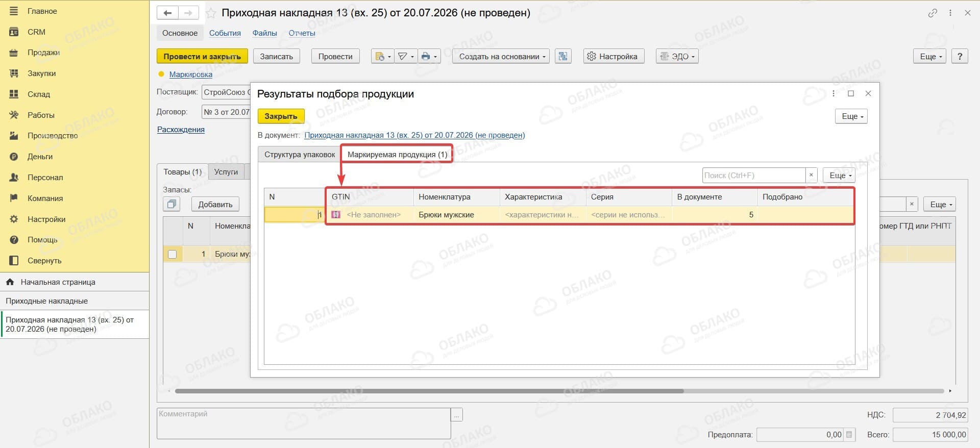Screen dimensions: 980x448
Task: Open the Помощь question icon in sidebar
Action: (14, 240)
